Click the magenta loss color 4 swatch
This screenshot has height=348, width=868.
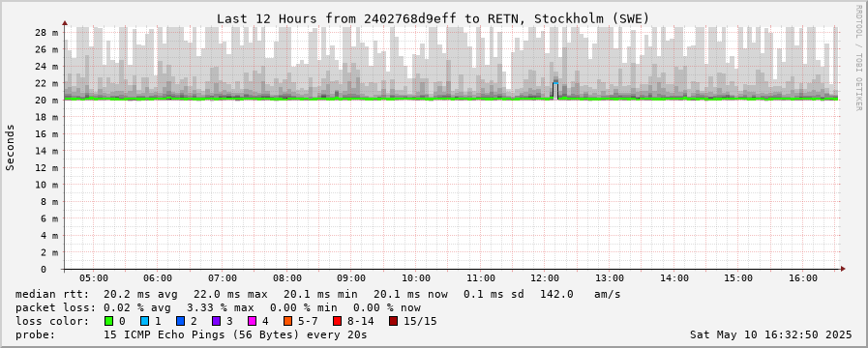click(252, 321)
